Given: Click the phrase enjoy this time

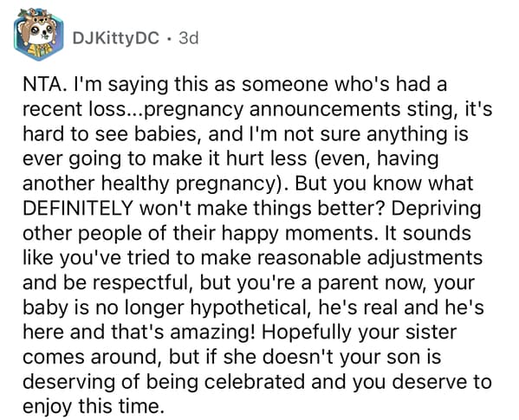Looking at the screenshot, I should (94, 408).
